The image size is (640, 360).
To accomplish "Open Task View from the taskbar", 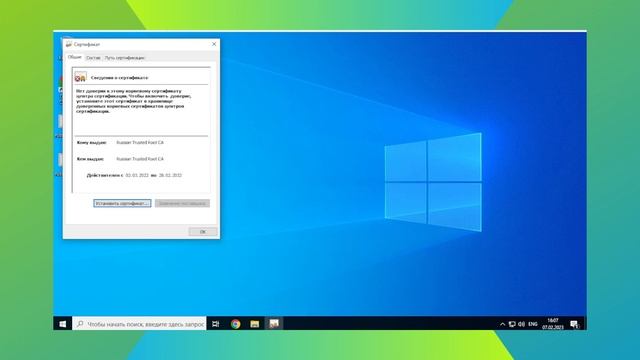I will (216, 324).
